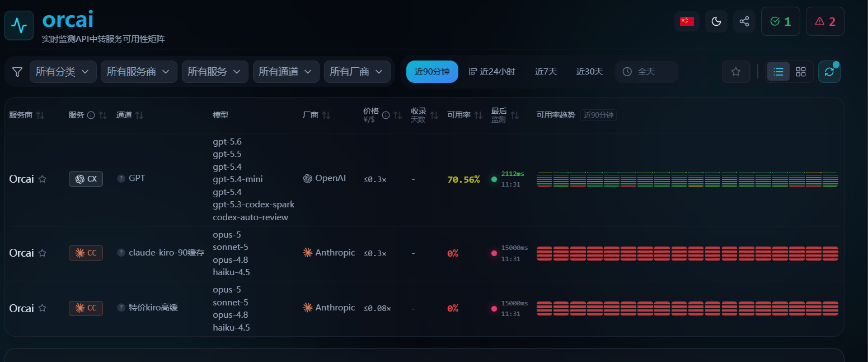Click the favorites star filter button
The width and height of the screenshot is (868, 362).
pyautogui.click(x=736, y=72)
